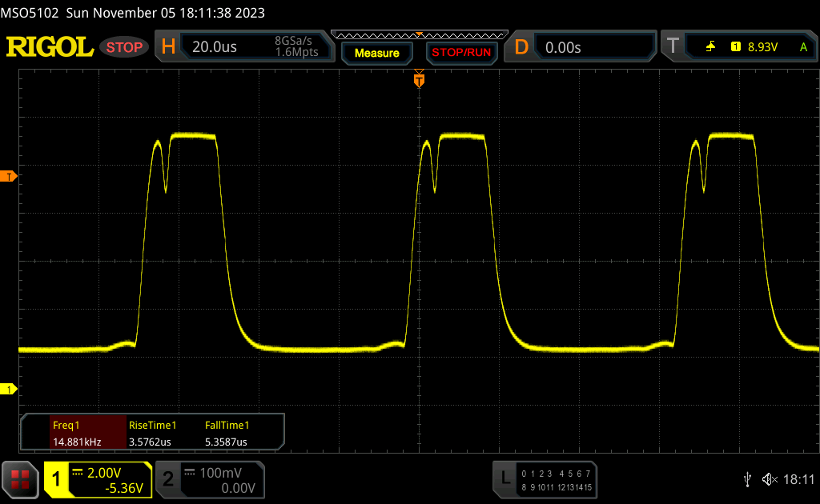Open the trigger T settings icon
820x504 pixels.
coord(673,46)
